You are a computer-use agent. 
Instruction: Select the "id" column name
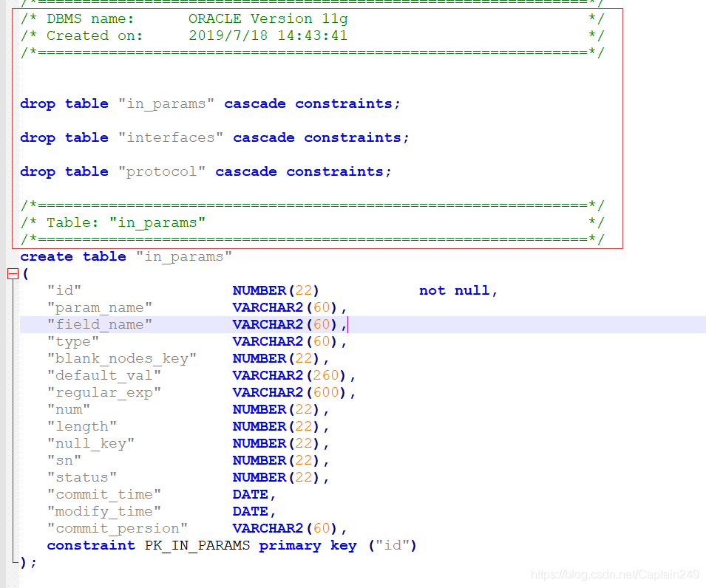click(x=64, y=290)
